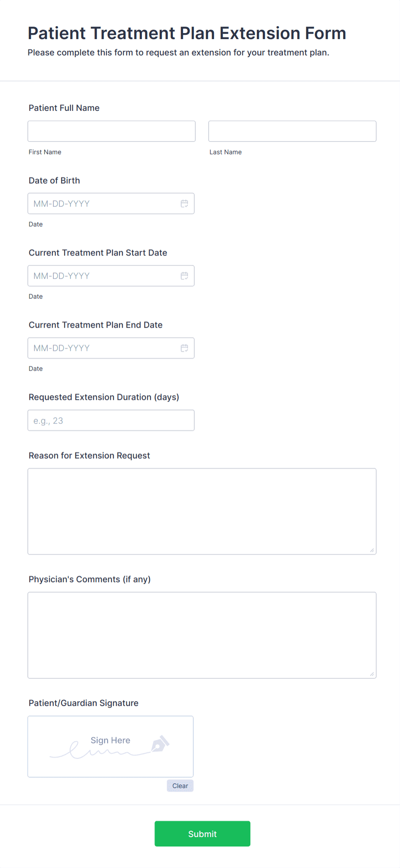Viewport: 400px width, 868px height.
Task: Click the Patient Full Name label
Action: tap(64, 108)
